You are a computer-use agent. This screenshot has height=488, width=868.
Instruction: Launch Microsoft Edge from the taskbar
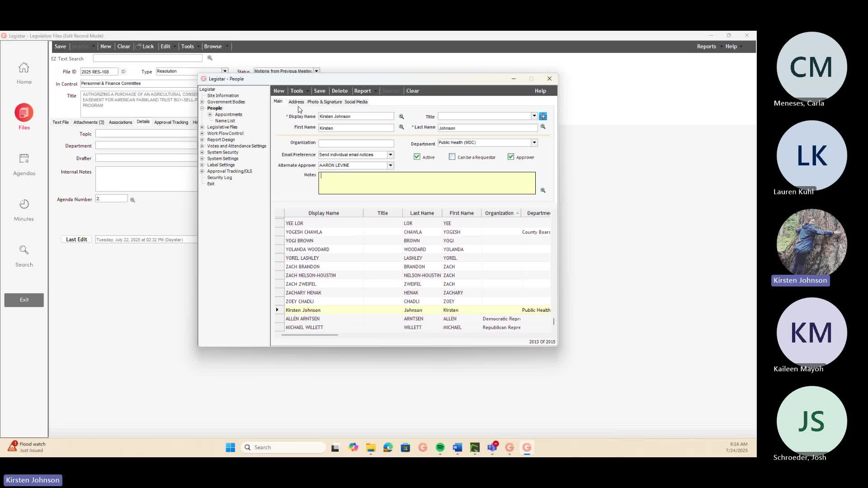coord(388,447)
